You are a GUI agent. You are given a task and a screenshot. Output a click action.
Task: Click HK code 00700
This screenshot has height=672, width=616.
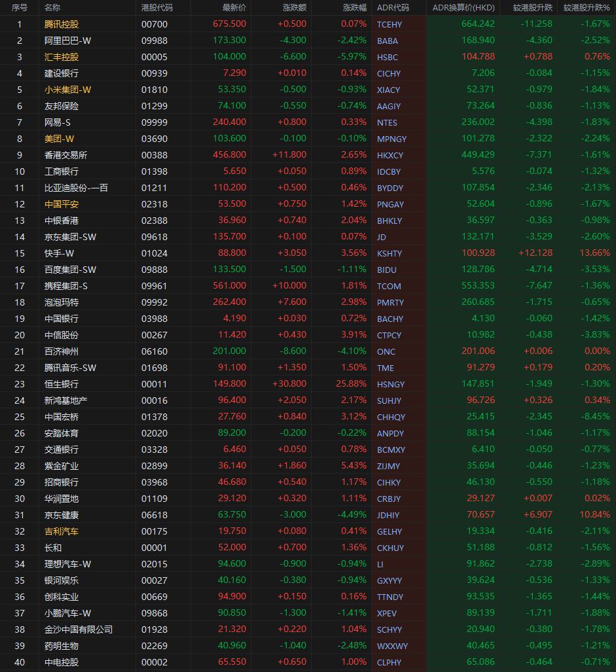(154, 24)
